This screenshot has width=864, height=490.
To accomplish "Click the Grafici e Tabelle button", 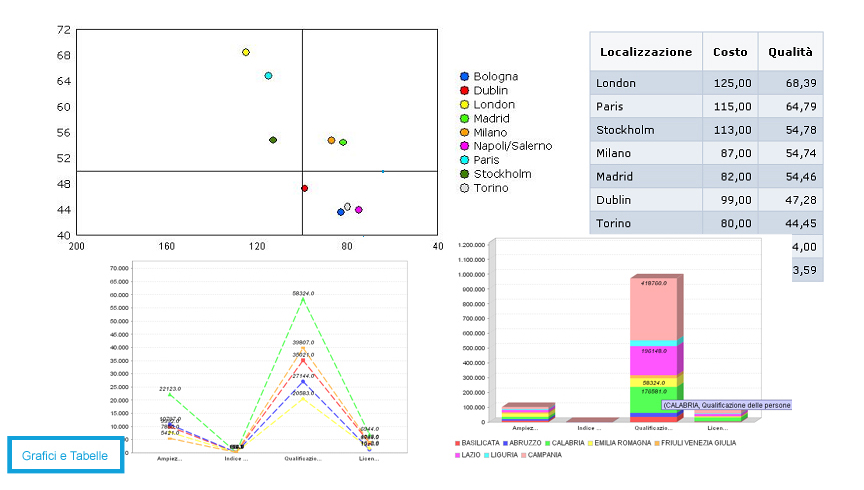I will point(65,455).
